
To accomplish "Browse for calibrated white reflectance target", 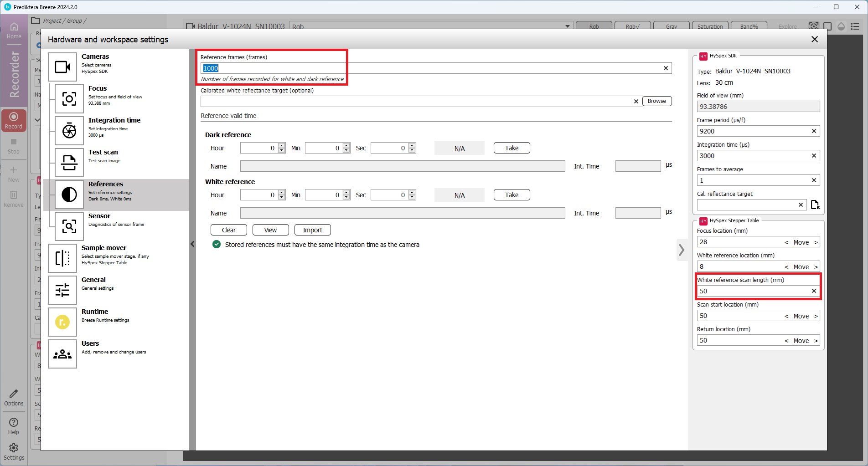I will (656, 101).
